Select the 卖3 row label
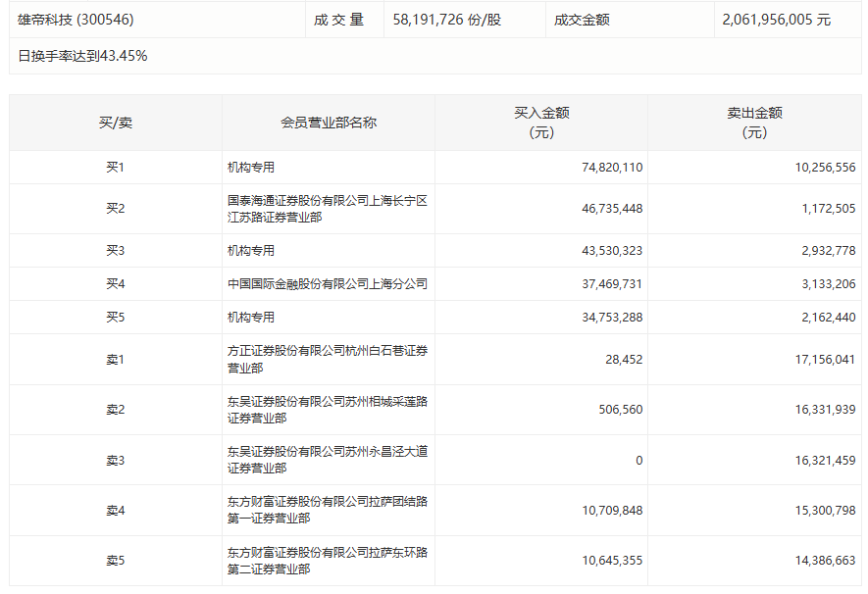Image resolution: width=868 pixels, height=594 pixels. point(116,460)
